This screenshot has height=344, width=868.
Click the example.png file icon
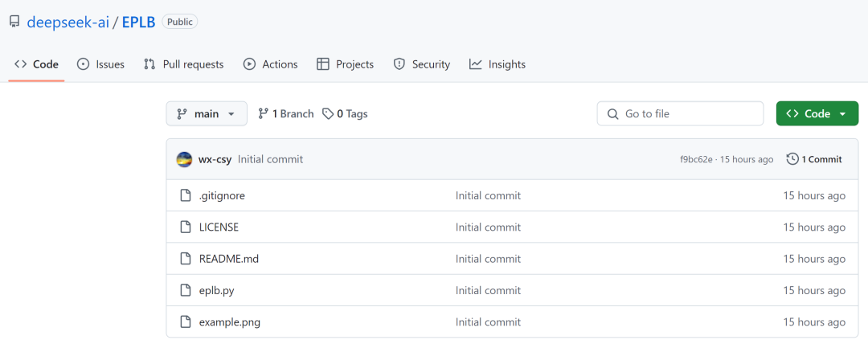(x=186, y=322)
